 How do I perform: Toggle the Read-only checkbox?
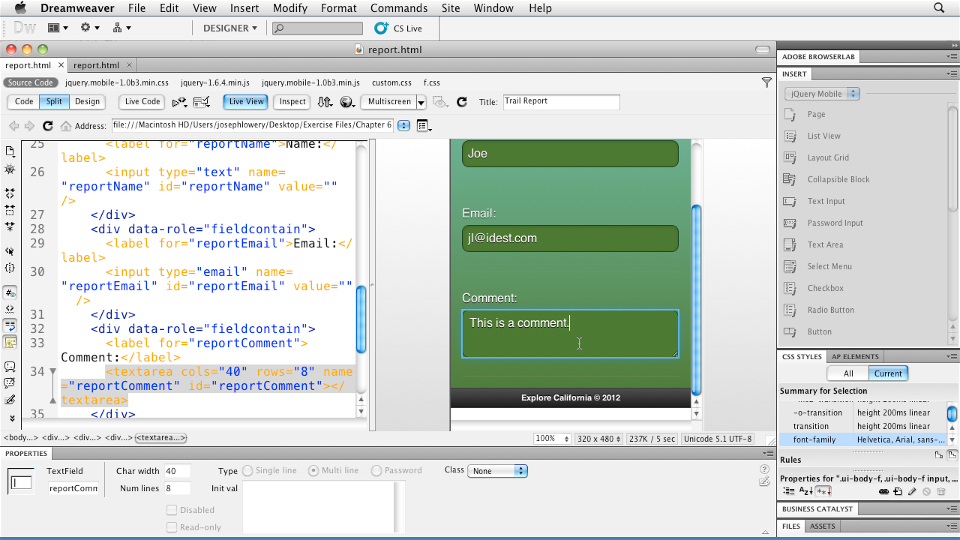coord(171,527)
